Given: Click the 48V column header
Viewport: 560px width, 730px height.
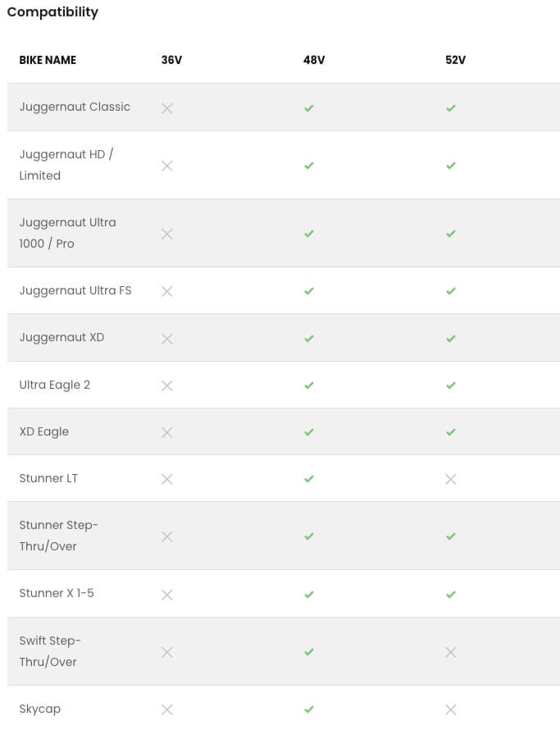Looking at the screenshot, I should [314, 61].
